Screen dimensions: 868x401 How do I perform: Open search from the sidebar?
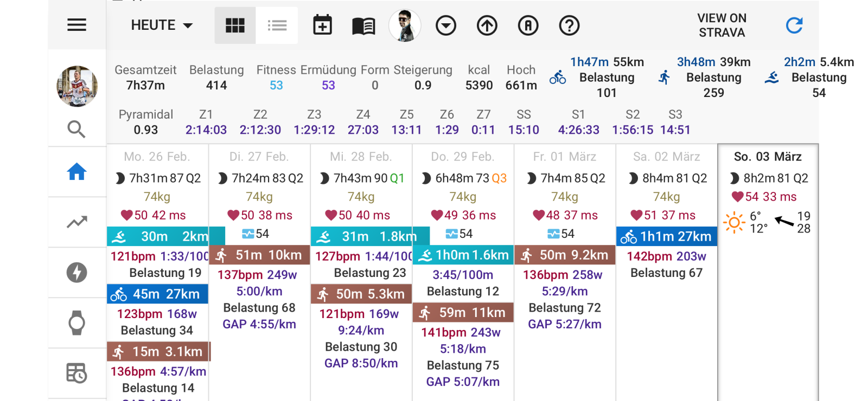[76, 129]
